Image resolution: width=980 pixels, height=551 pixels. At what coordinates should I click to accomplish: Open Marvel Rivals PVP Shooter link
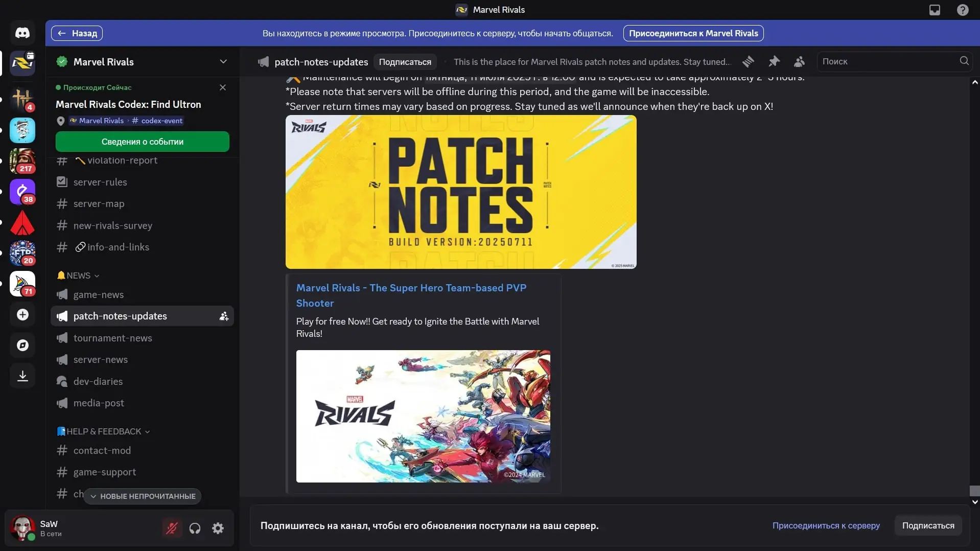[x=411, y=295]
